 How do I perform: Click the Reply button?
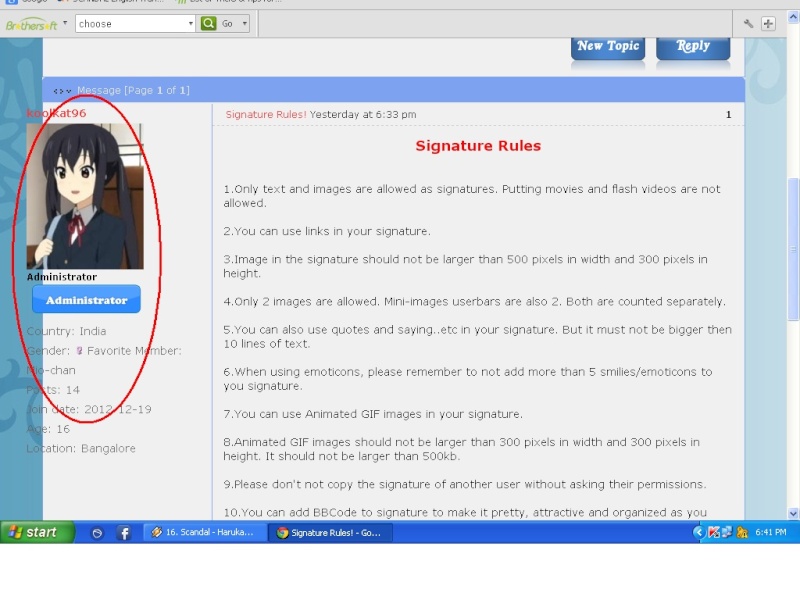(x=693, y=48)
